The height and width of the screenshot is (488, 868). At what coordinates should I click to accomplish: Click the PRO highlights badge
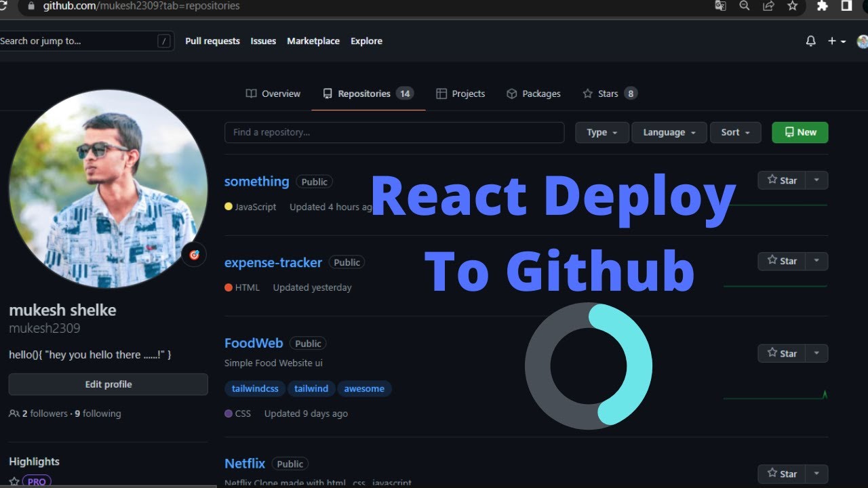coord(37,481)
